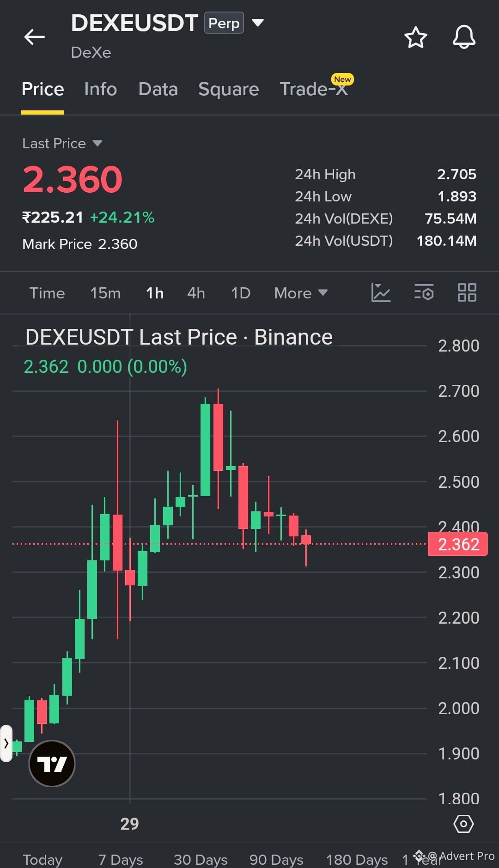This screenshot has height=868, width=499.
Task: Show the 180 Days price range
Action: (x=357, y=860)
